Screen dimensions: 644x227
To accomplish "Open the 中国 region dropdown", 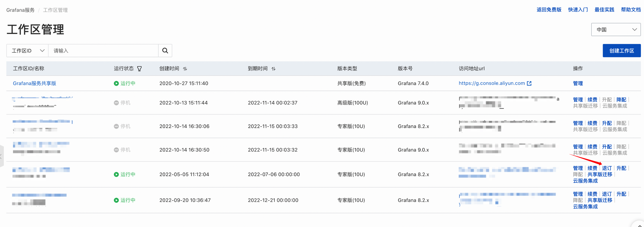I will pos(616,30).
